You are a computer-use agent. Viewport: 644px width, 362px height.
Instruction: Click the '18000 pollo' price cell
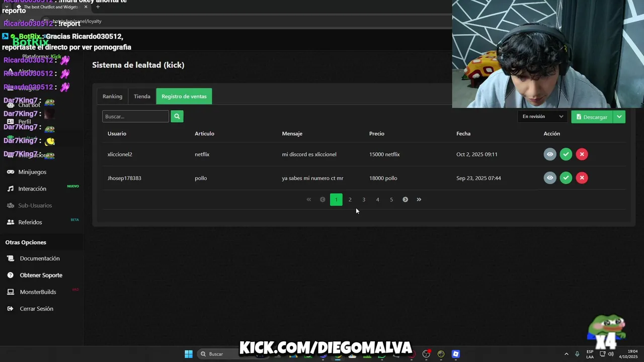pyautogui.click(x=383, y=178)
